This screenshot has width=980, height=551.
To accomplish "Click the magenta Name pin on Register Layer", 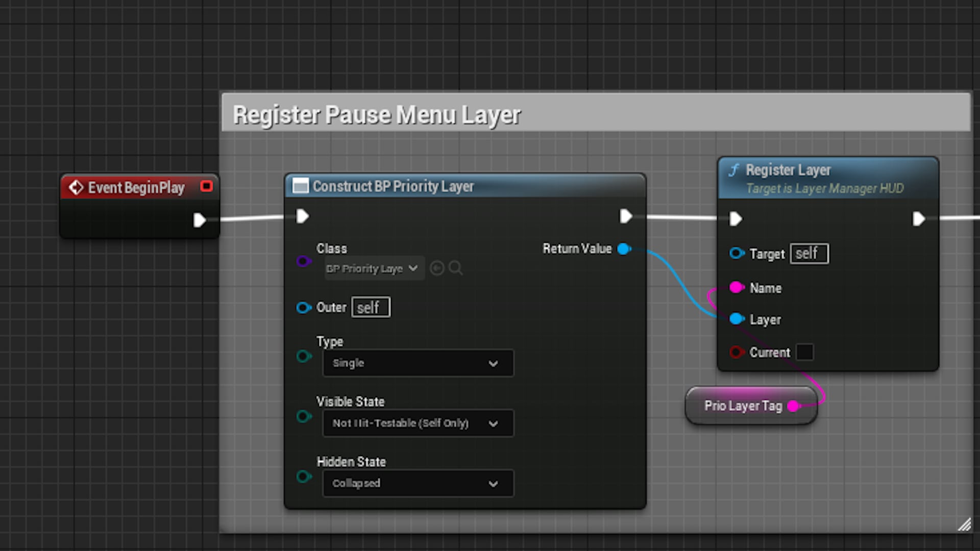I will tap(737, 287).
